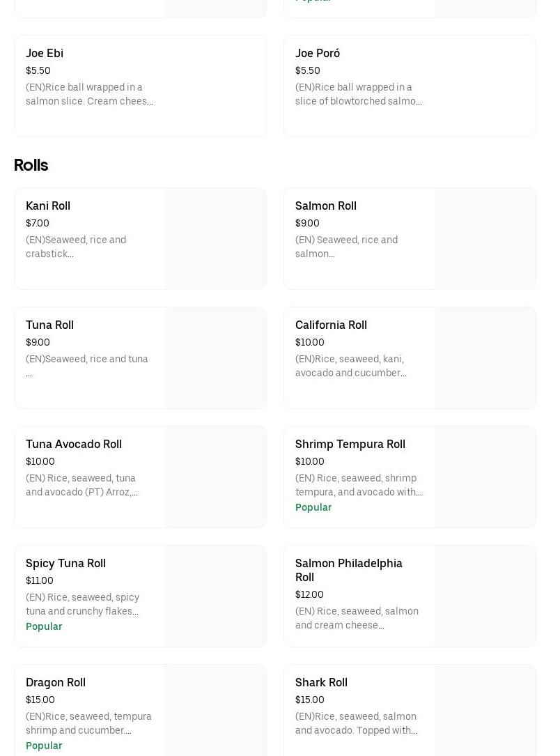Click the $12.00 Salmon Philadelphia Roll price

point(309,594)
